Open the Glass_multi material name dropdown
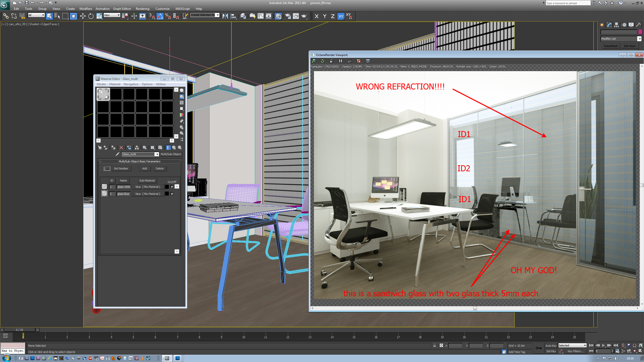This screenshot has width=644, height=362. (157, 154)
